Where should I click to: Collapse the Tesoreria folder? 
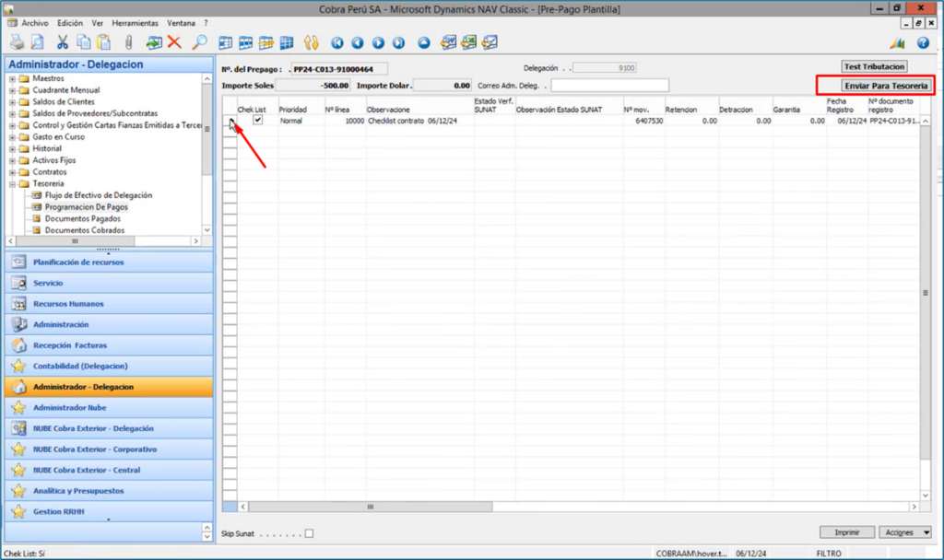point(12,184)
